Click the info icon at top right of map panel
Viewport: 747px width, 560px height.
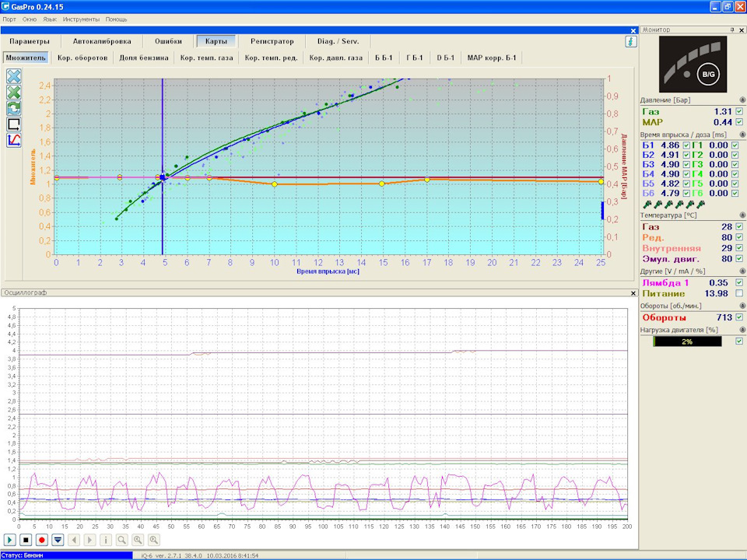tap(631, 42)
